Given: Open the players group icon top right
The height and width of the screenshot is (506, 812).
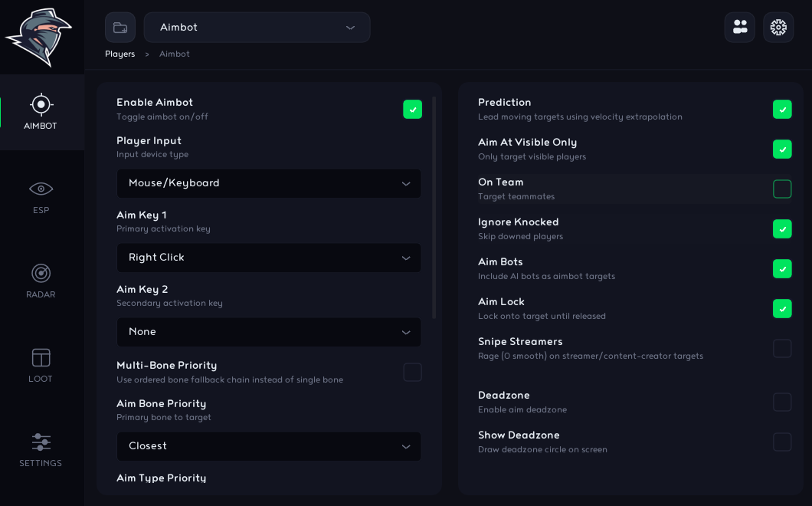Looking at the screenshot, I should tap(740, 28).
